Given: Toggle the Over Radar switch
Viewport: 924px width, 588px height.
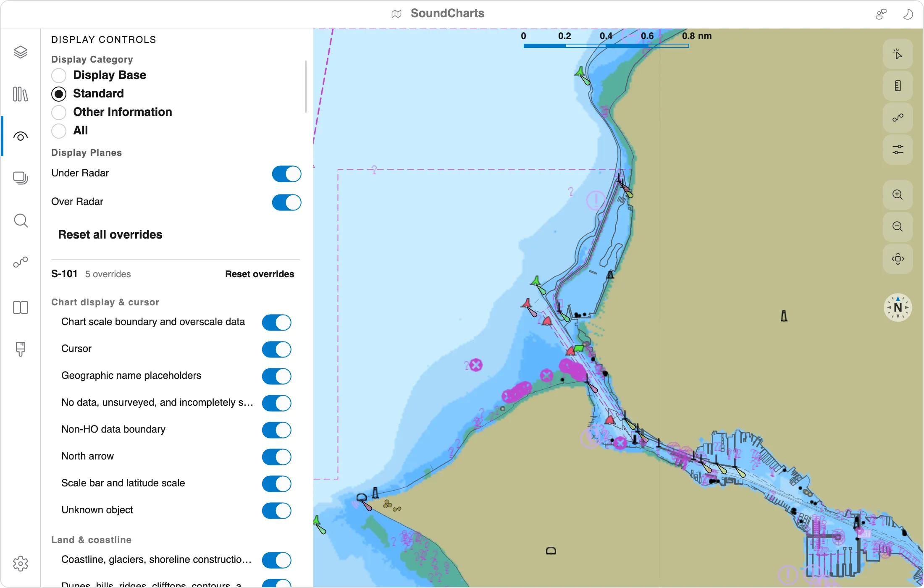Looking at the screenshot, I should coord(286,202).
